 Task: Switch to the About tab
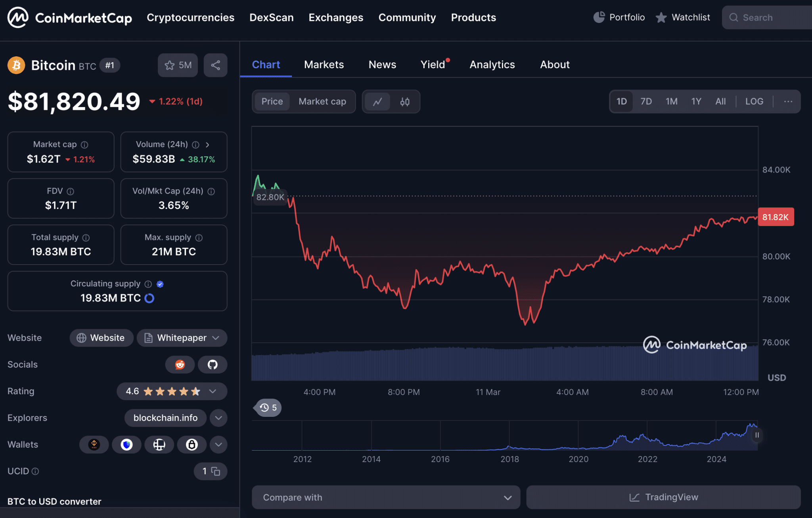(x=555, y=65)
